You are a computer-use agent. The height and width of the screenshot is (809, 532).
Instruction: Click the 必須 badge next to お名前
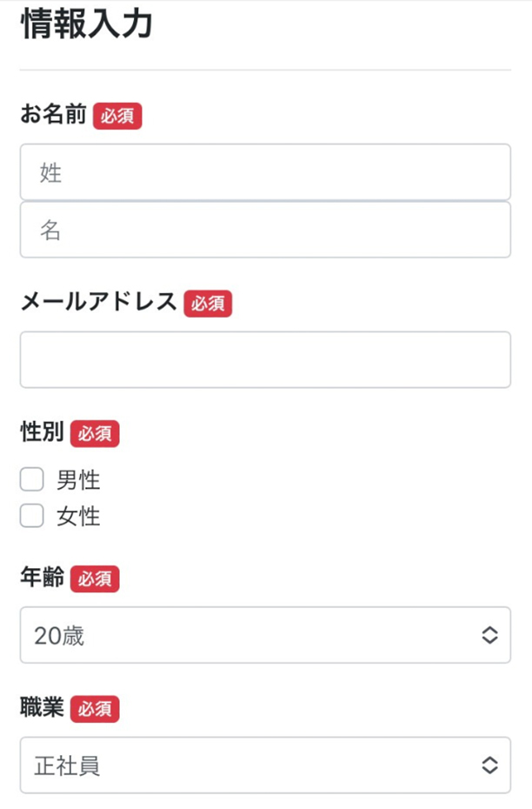coord(117,117)
